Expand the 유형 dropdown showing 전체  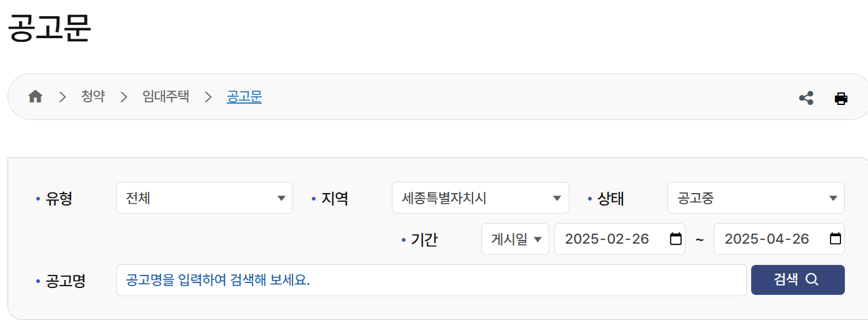tap(204, 198)
